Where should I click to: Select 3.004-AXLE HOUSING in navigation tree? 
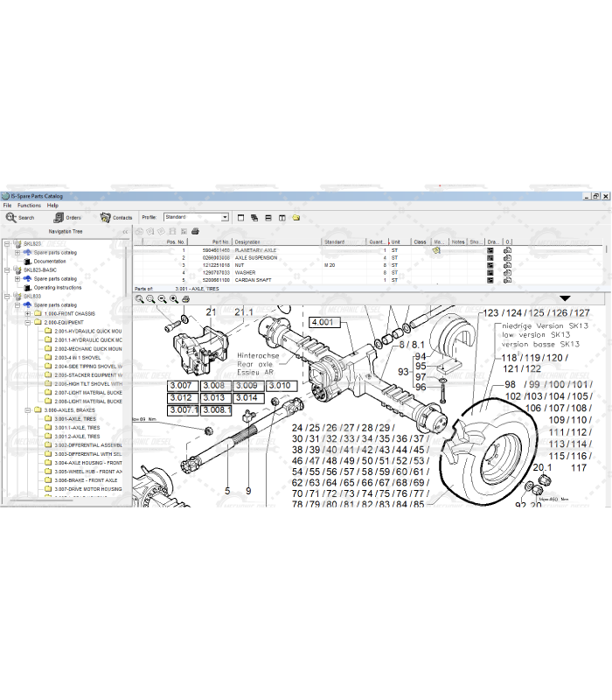tap(87, 462)
